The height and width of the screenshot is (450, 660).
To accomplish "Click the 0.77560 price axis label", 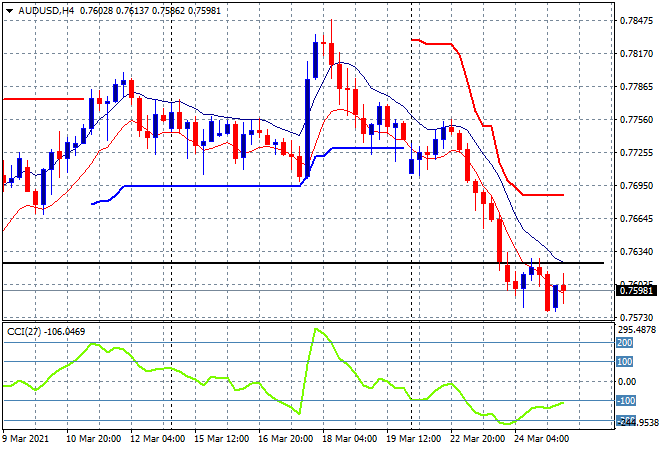I will (x=636, y=120).
